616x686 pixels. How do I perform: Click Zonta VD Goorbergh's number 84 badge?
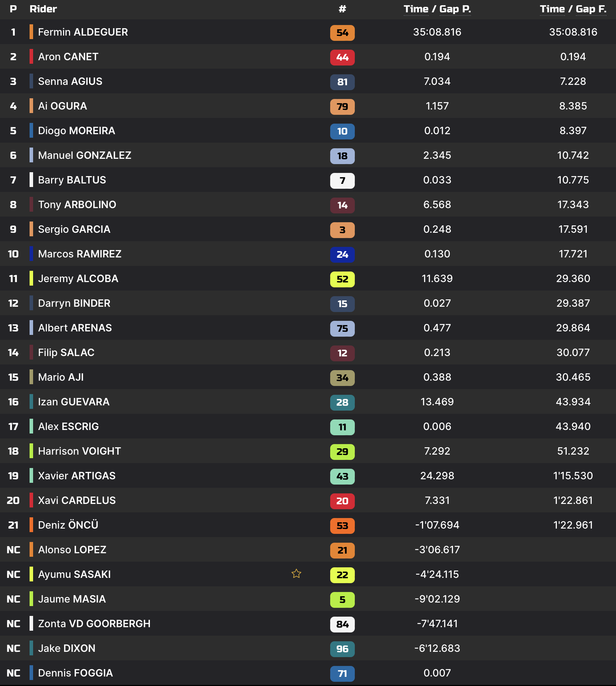pos(342,624)
